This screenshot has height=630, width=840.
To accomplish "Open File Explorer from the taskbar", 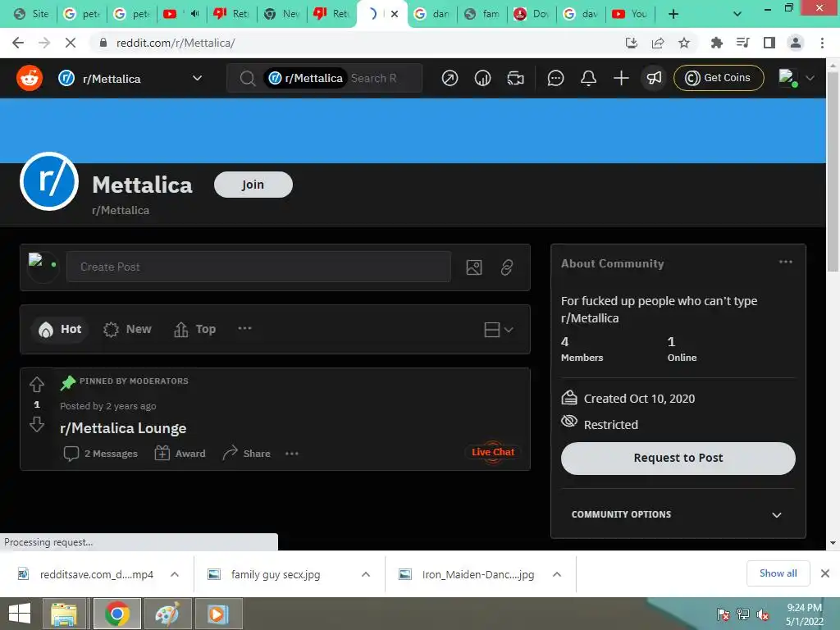I will (x=64, y=614).
